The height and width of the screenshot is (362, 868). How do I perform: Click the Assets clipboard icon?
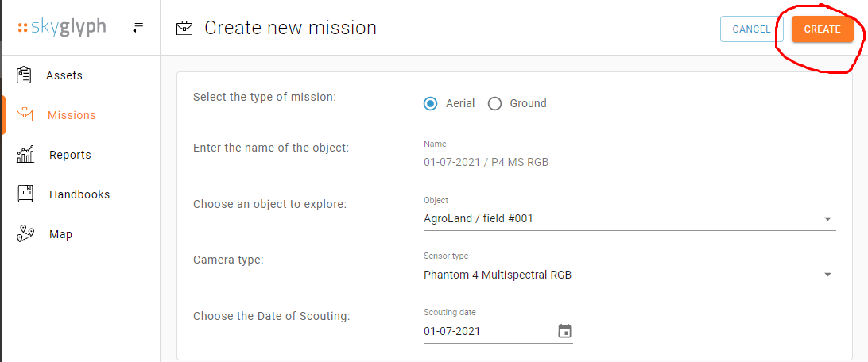(x=25, y=75)
